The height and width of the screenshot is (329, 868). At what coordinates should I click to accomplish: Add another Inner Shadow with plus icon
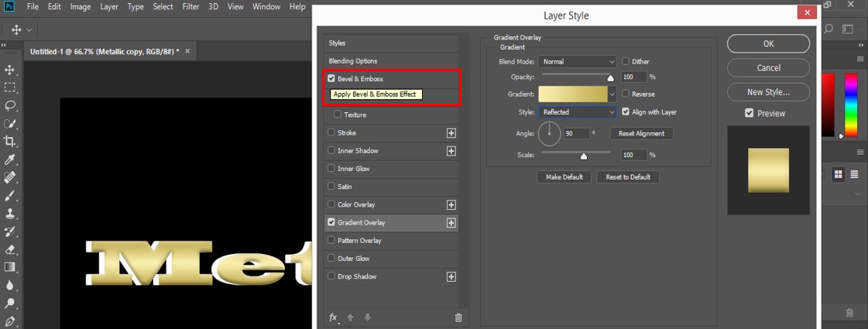click(451, 151)
